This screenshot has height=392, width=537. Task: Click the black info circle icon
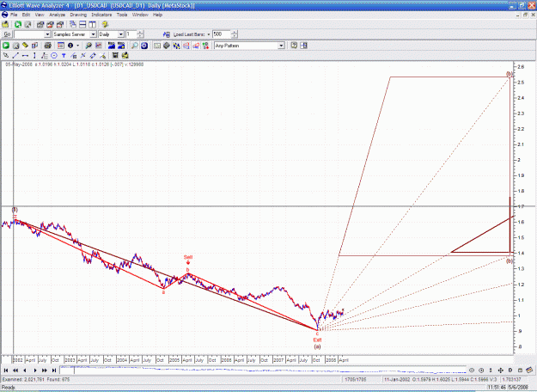[x=70, y=46]
